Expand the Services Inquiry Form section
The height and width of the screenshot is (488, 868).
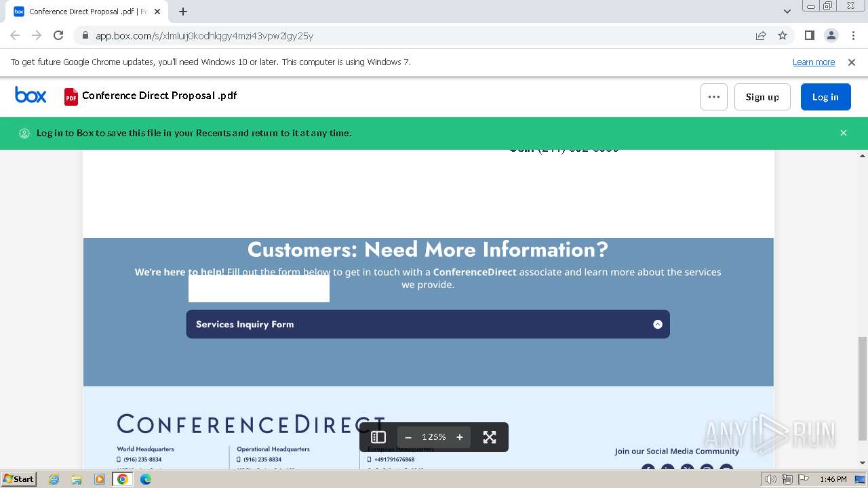(x=428, y=324)
